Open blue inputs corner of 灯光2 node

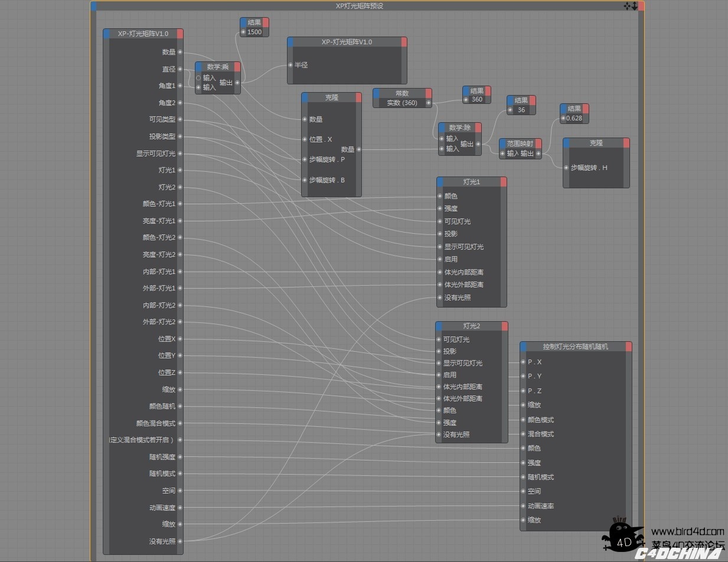point(439,326)
